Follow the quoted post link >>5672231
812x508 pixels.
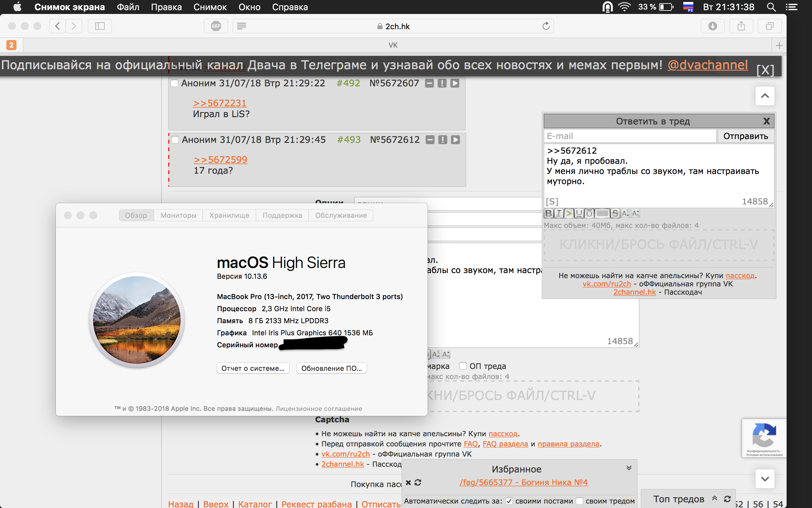(x=220, y=103)
